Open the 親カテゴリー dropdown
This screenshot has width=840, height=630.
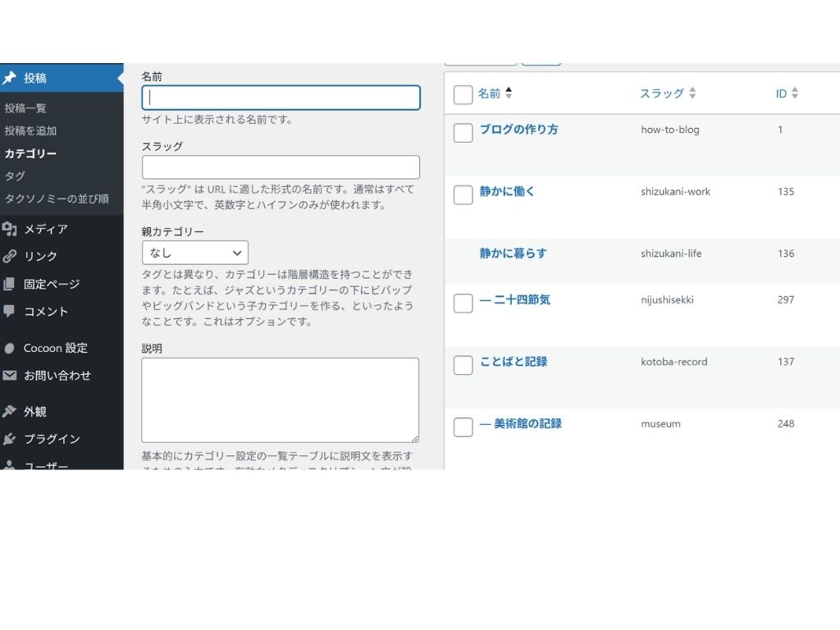[195, 252]
